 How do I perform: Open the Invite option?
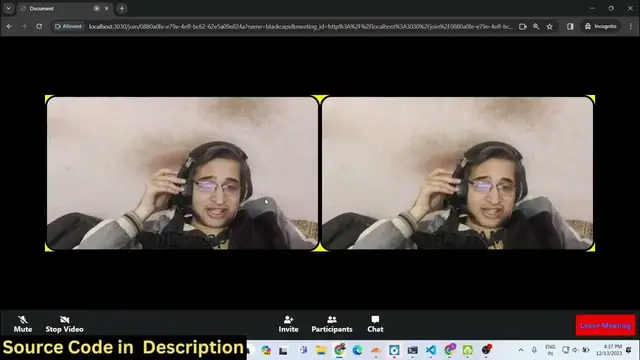[x=289, y=324]
